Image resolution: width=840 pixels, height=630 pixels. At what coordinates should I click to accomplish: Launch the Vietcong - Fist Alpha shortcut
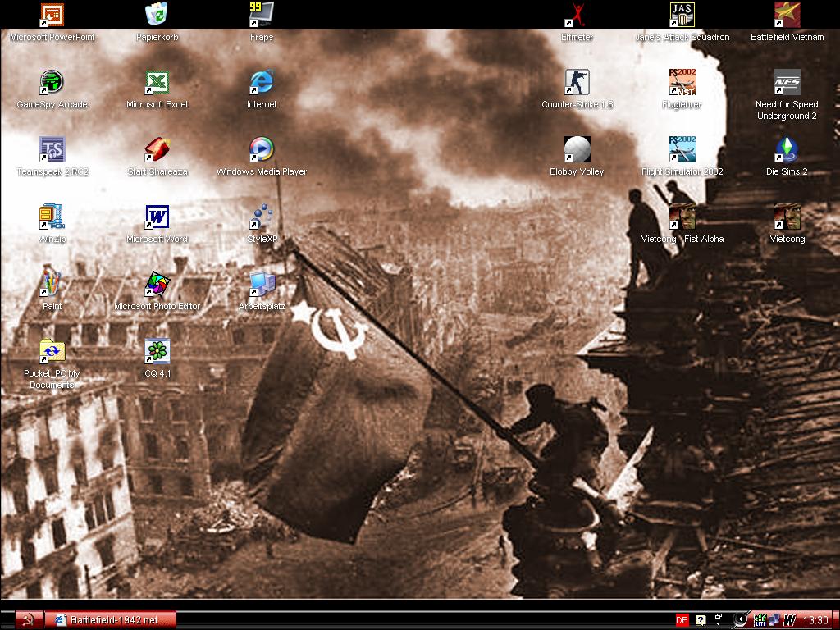(x=682, y=217)
